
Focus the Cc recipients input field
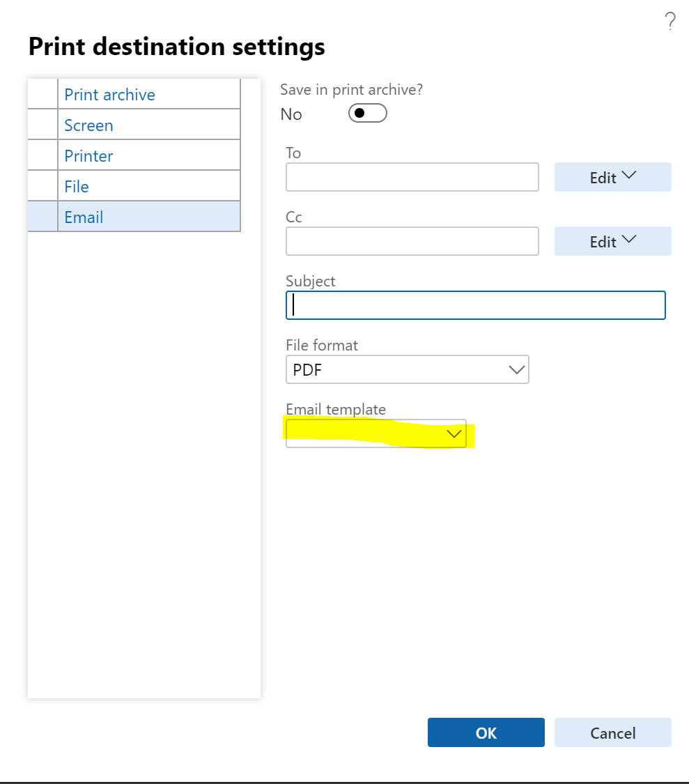[x=412, y=241]
